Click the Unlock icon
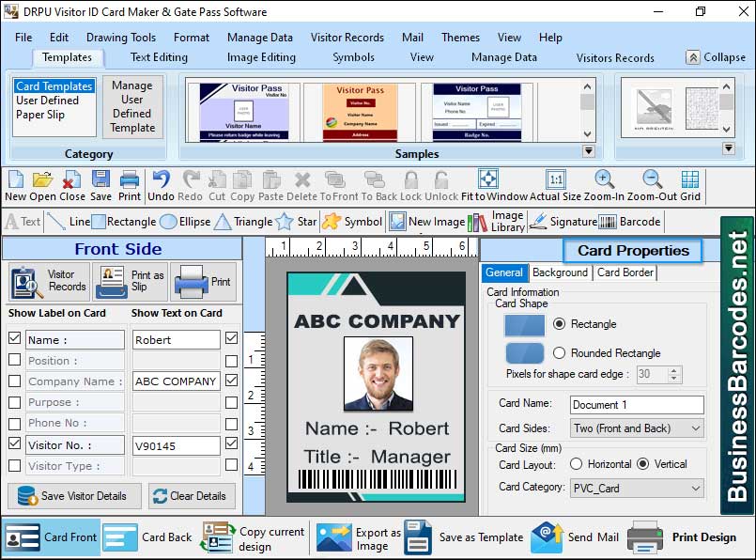Image resolution: width=756 pixels, height=560 pixels. pyautogui.click(x=441, y=186)
